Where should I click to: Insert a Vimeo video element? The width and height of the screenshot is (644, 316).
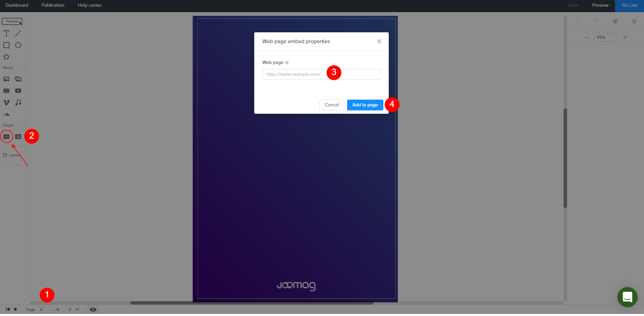coord(6,103)
